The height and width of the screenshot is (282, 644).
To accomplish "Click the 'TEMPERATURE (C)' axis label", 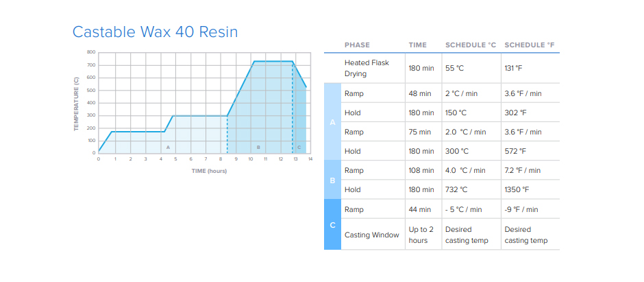I will (x=76, y=103).
